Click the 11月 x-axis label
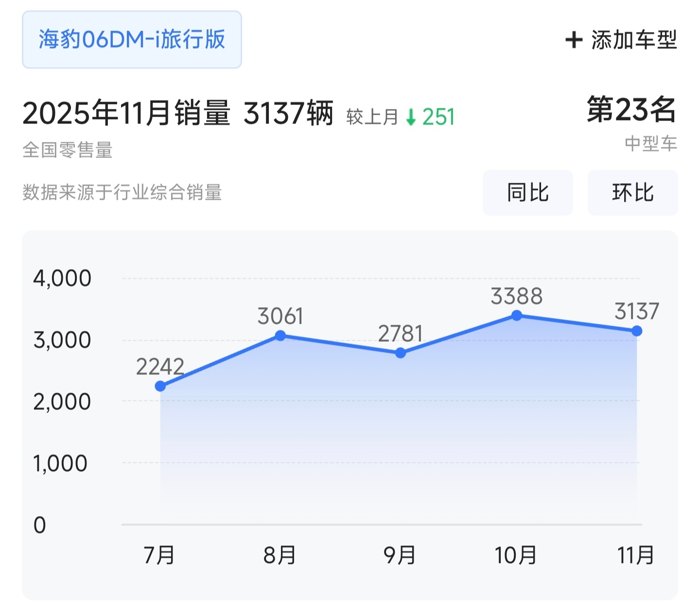Viewport: 700px width, 616px height. [636, 555]
